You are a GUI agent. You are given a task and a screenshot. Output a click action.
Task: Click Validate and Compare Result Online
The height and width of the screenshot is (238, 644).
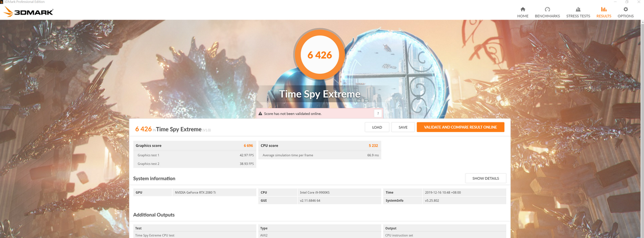pyautogui.click(x=460, y=128)
